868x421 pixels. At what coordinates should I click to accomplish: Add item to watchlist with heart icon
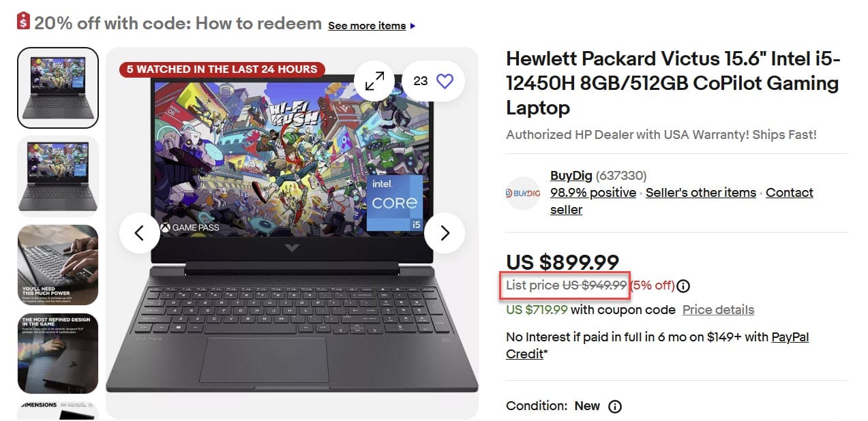[445, 81]
